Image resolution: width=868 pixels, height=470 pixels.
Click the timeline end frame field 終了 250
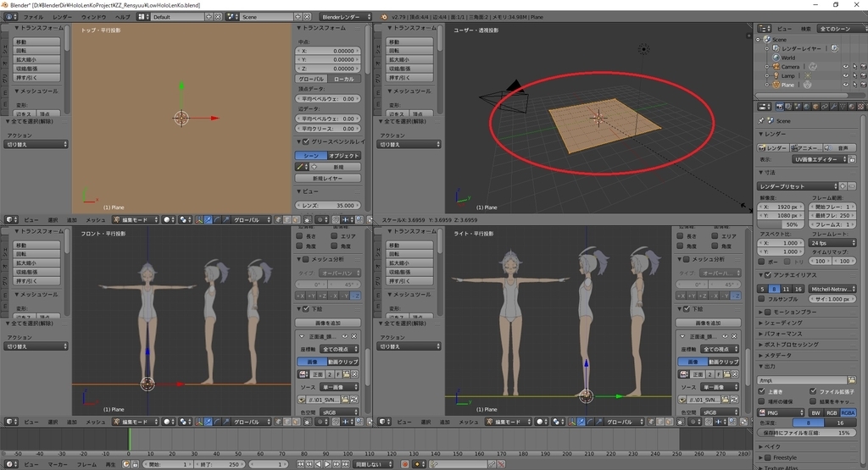[x=220, y=464]
